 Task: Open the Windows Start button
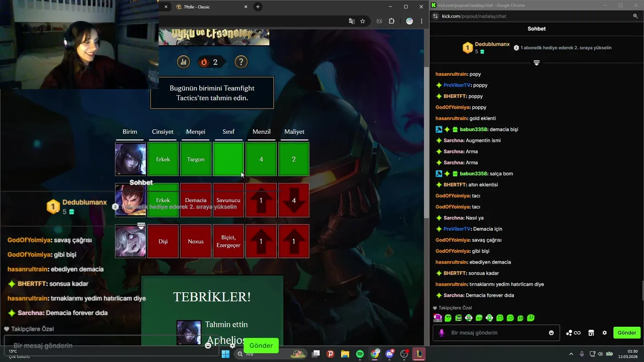(225, 354)
